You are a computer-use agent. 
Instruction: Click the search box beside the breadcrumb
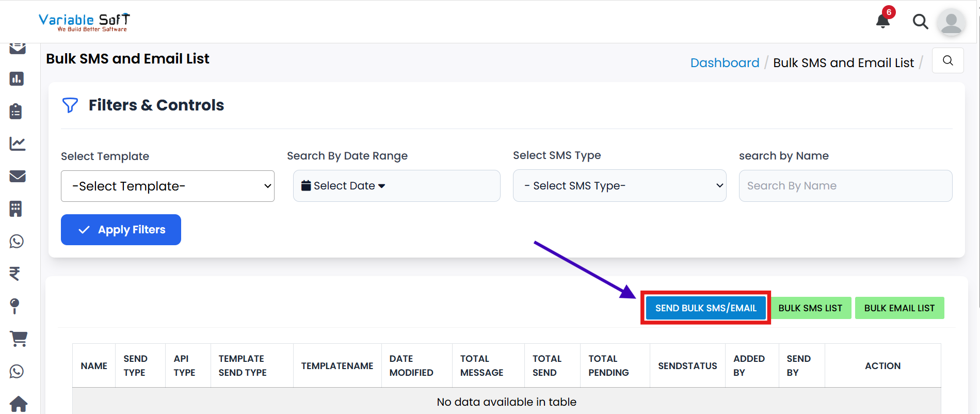click(947, 61)
